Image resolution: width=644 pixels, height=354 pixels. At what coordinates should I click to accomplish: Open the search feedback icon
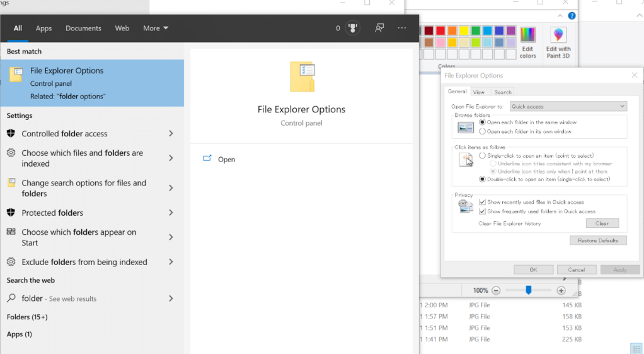click(x=379, y=28)
